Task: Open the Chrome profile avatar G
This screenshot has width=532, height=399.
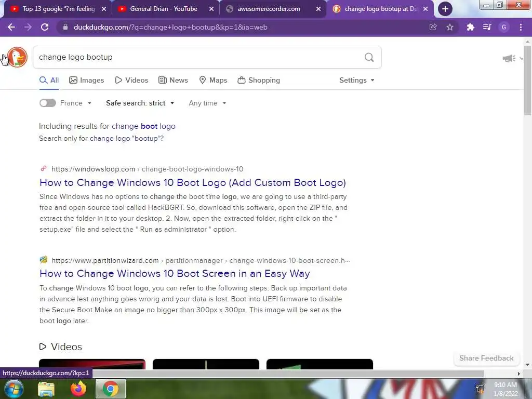Action: pos(504,27)
